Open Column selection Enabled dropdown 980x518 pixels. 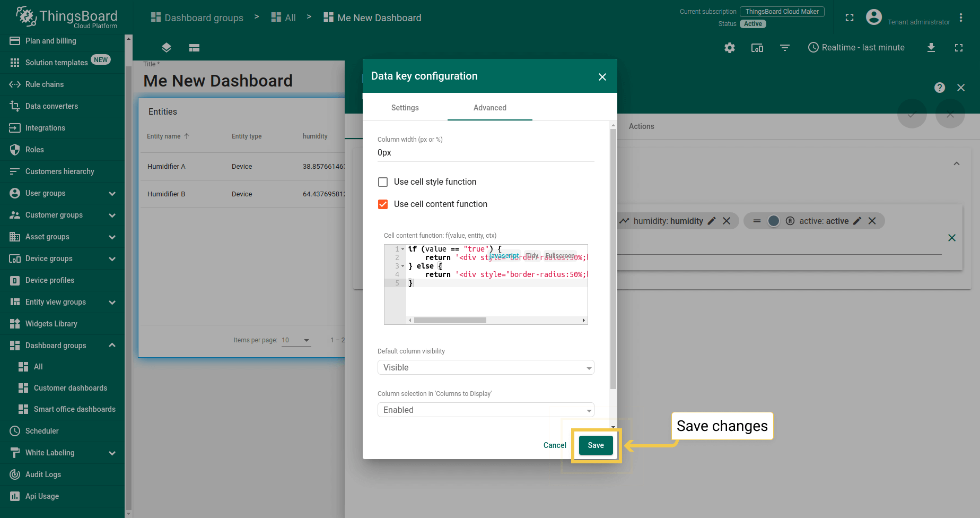pos(486,410)
